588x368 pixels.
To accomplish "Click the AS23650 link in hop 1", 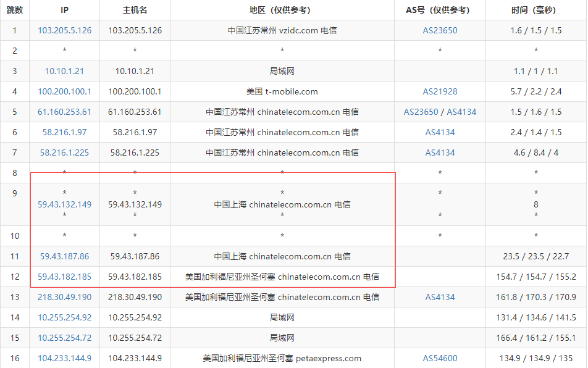I will tap(440, 30).
